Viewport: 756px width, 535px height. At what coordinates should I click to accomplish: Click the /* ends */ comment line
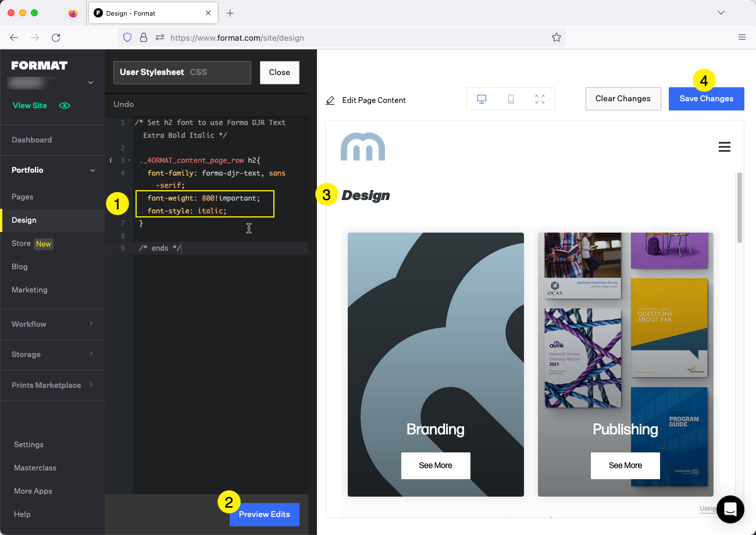pos(161,248)
